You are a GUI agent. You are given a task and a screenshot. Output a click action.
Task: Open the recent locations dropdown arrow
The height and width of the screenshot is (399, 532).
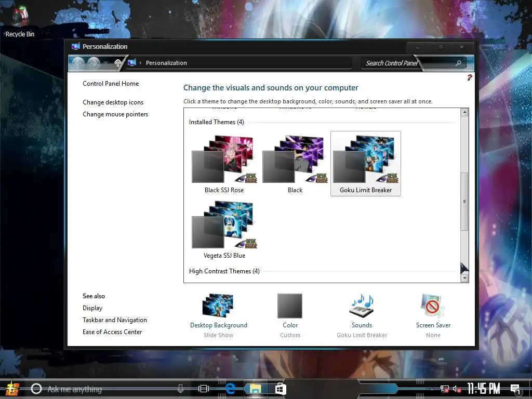(106, 63)
